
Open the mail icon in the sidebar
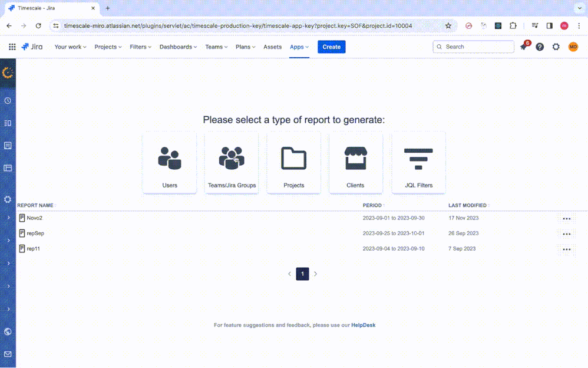click(x=8, y=354)
